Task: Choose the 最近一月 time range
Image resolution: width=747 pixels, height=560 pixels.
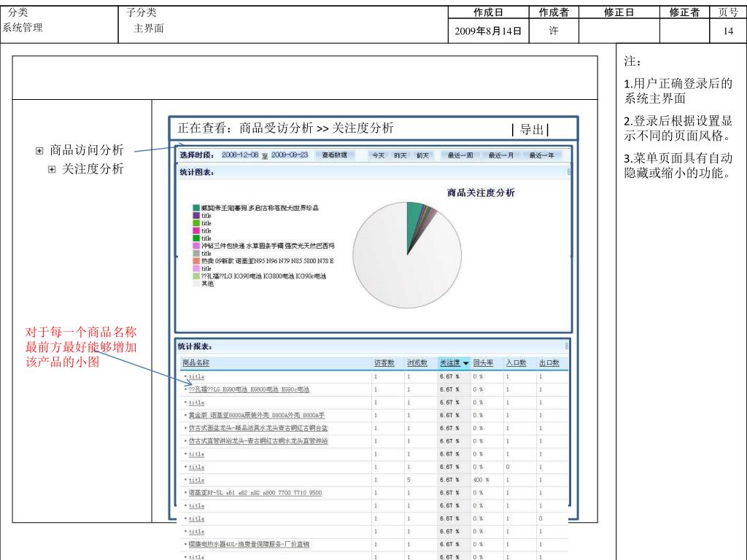Action: click(x=501, y=155)
